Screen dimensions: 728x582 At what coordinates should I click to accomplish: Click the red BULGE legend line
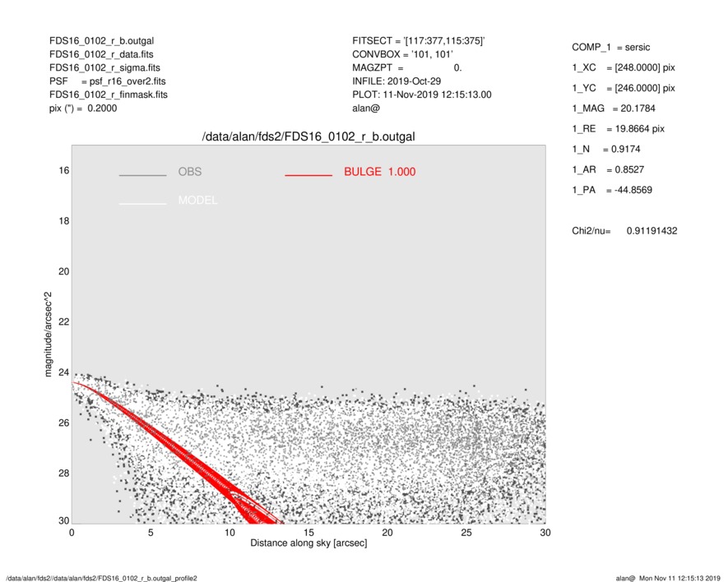click(308, 176)
